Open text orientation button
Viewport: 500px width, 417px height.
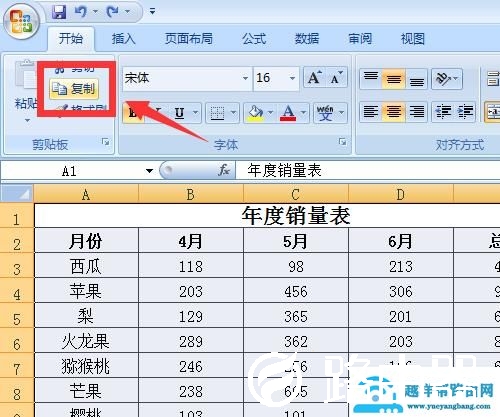447,79
